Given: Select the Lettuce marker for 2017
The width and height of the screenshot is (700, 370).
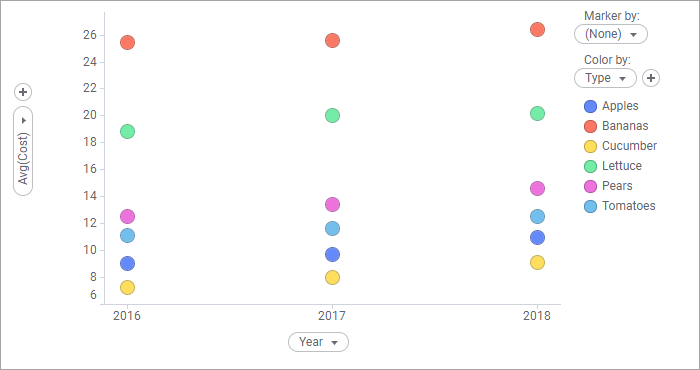Looking at the screenshot, I should click(x=332, y=116).
